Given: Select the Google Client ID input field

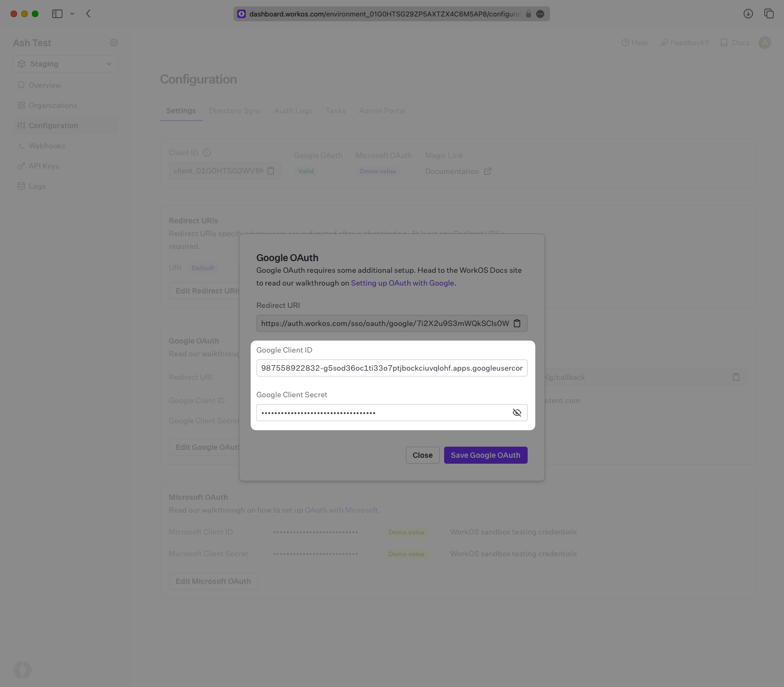Looking at the screenshot, I should (x=391, y=368).
